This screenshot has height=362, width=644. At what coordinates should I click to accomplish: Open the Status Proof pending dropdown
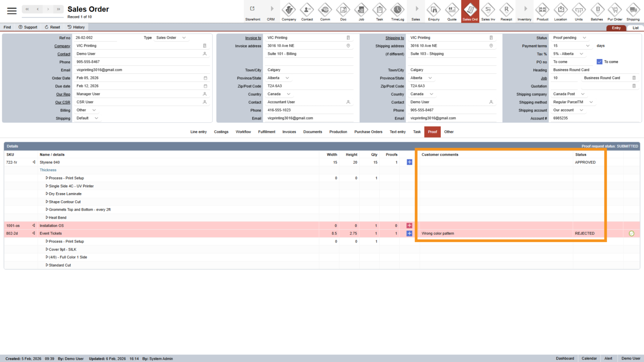click(x=584, y=38)
